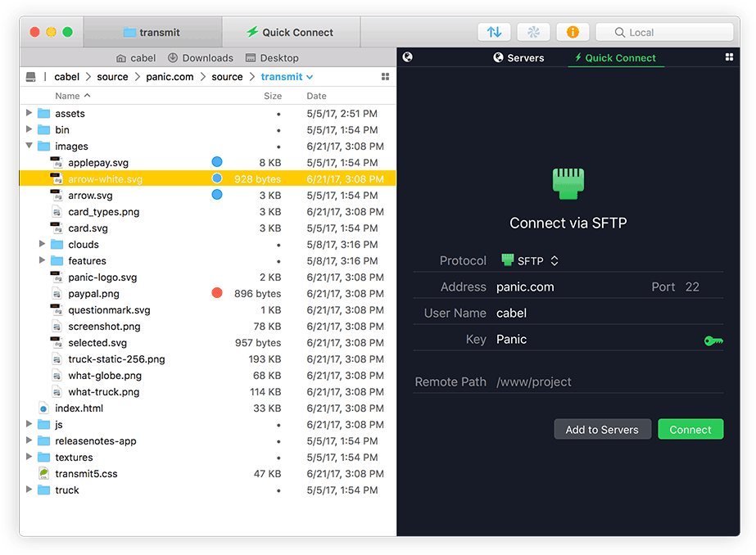Viewport: 756px width, 555px height.
Task: Expand the truck folder
Action: point(29,490)
